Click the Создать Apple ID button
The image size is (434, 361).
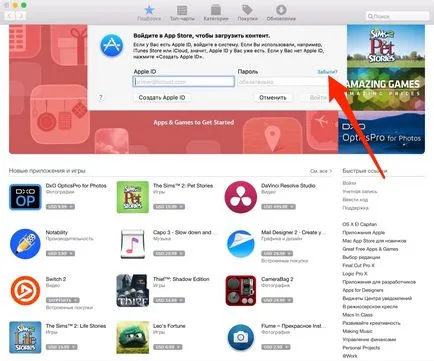coord(162,98)
